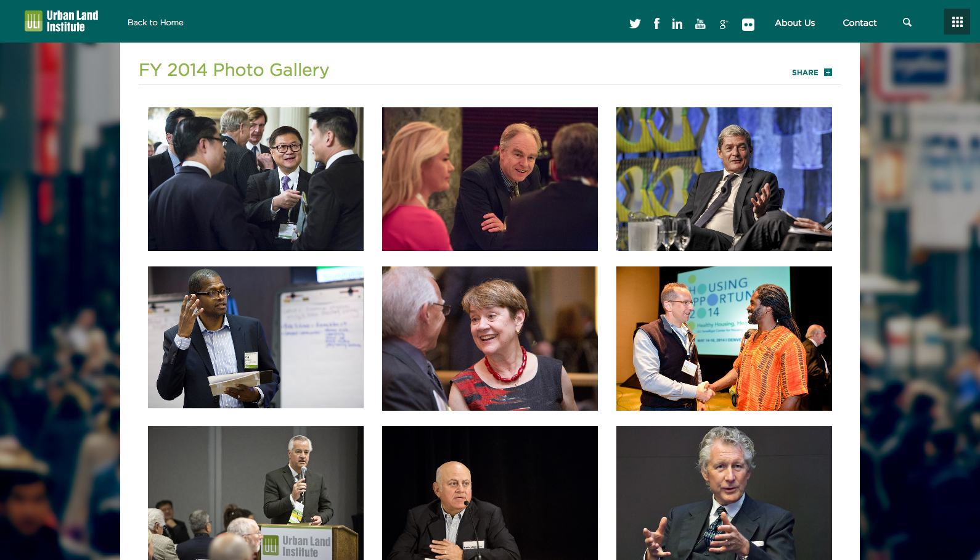Open the About Us menu item

click(x=794, y=23)
